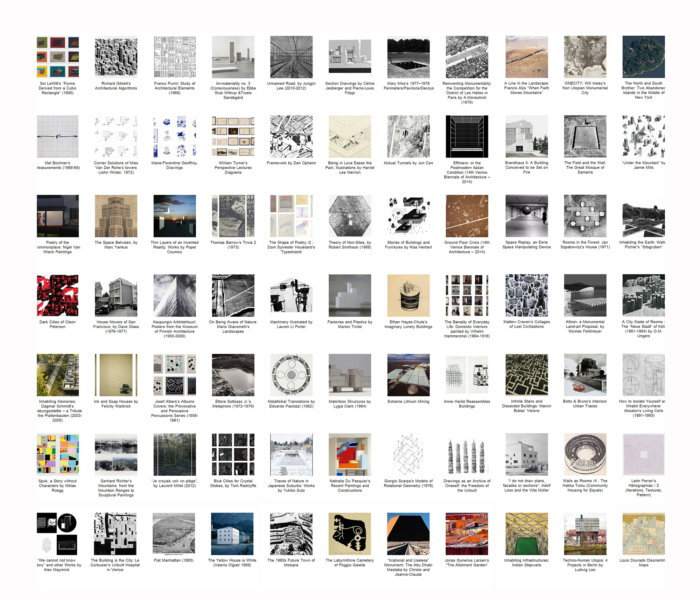Click the "A Line in the Landscape: Francis Alÿs" thumbnail
The height and width of the screenshot is (600, 700).
pos(526,57)
